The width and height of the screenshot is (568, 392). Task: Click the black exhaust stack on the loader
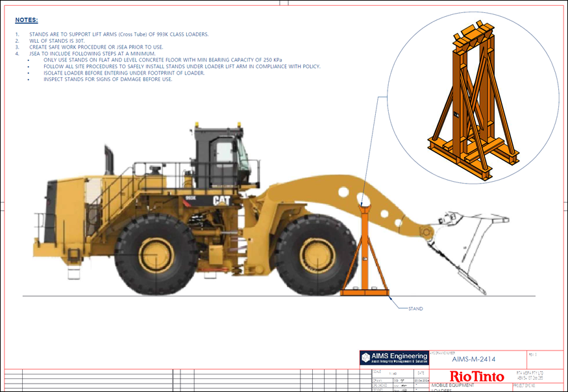pos(109,160)
